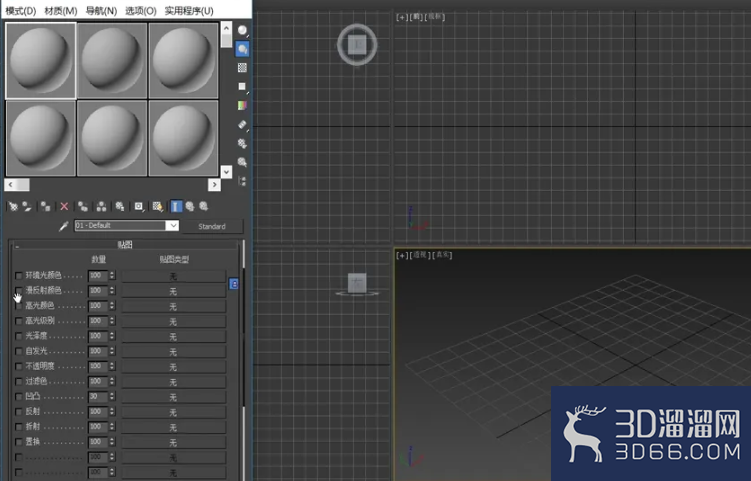Click the 无 map button for 漫反射颜色
751x481 pixels.
[x=173, y=291]
